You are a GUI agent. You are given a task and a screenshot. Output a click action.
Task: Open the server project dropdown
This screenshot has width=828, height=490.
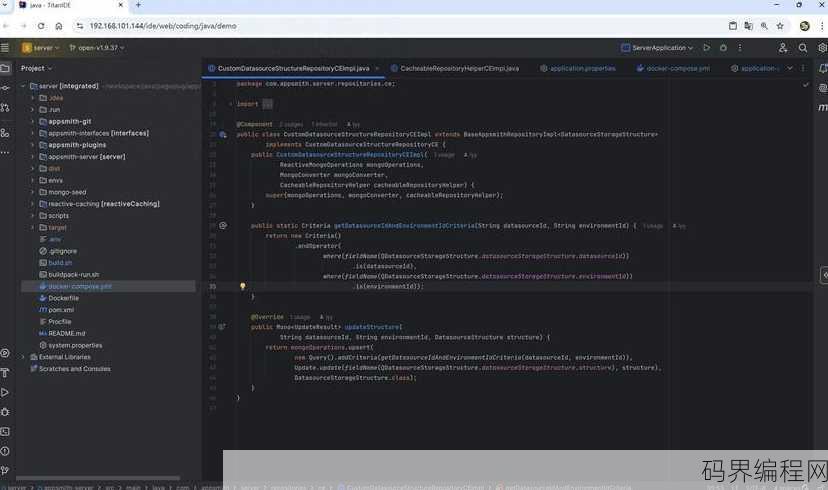coord(41,48)
